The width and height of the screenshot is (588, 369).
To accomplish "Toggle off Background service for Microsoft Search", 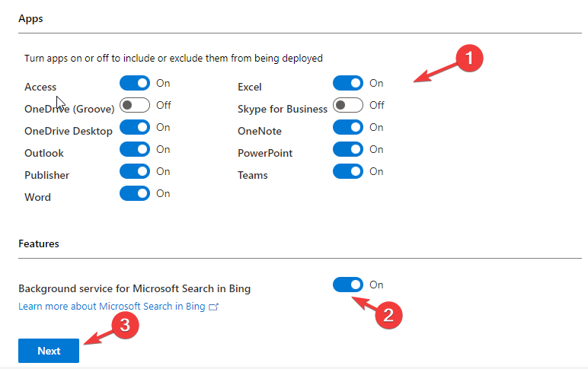I will click(348, 285).
